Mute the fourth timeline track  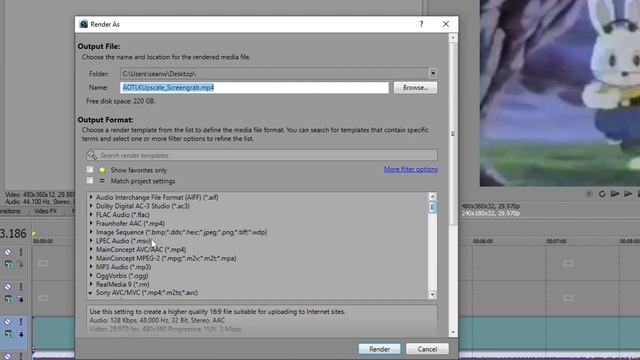click(x=8, y=356)
